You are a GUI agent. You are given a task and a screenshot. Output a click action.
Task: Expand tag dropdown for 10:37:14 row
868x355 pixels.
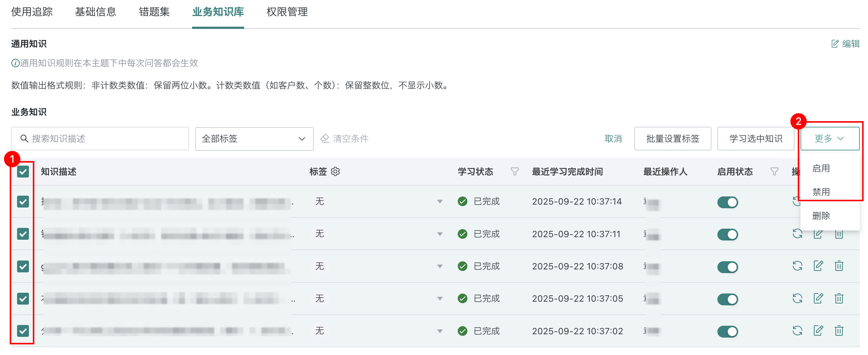[440, 202]
